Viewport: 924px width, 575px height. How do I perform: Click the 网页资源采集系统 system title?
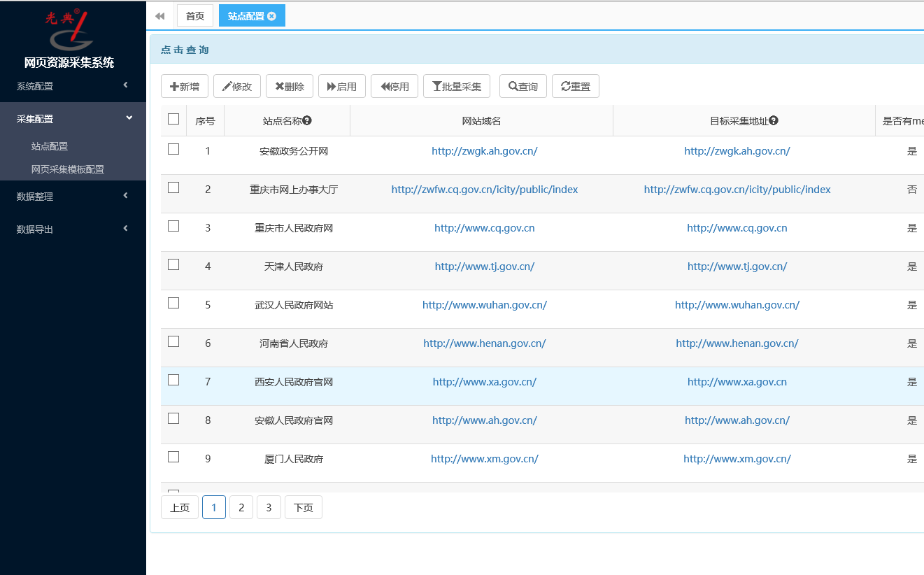coord(69,62)
